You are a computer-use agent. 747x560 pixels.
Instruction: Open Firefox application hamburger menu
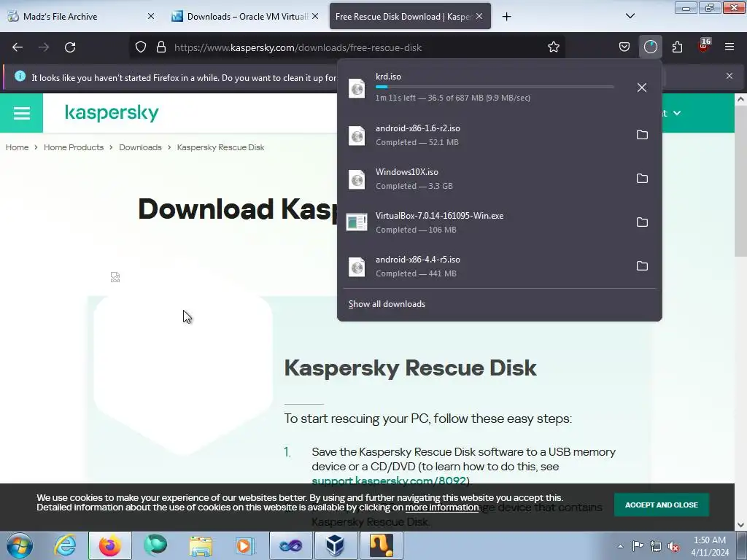[729, 47]
